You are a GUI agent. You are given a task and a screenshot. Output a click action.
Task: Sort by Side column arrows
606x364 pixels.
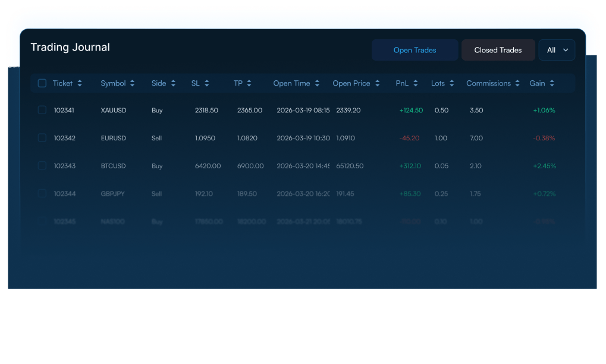click(x=173, y=83)
